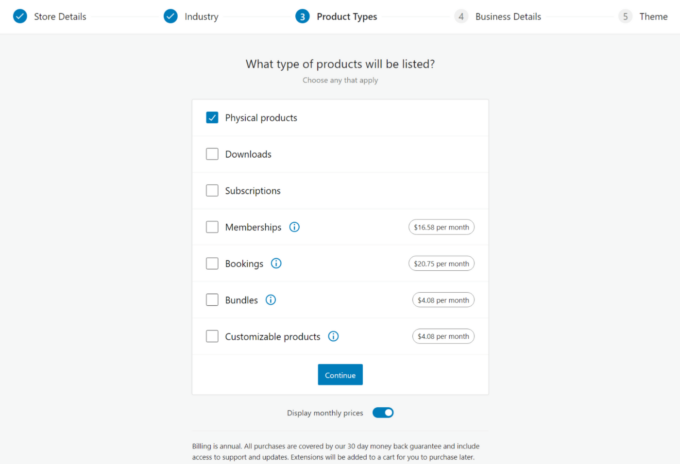Go to the Business Details step
This screenshot has width=680, height=464.
508,17
